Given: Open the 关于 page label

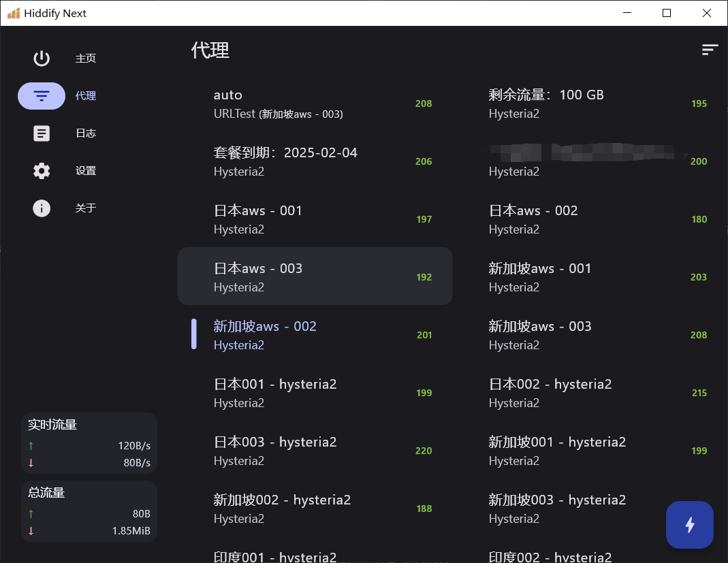Looking at the screenshot, I should pyautogui.click(x=86, y=208).
